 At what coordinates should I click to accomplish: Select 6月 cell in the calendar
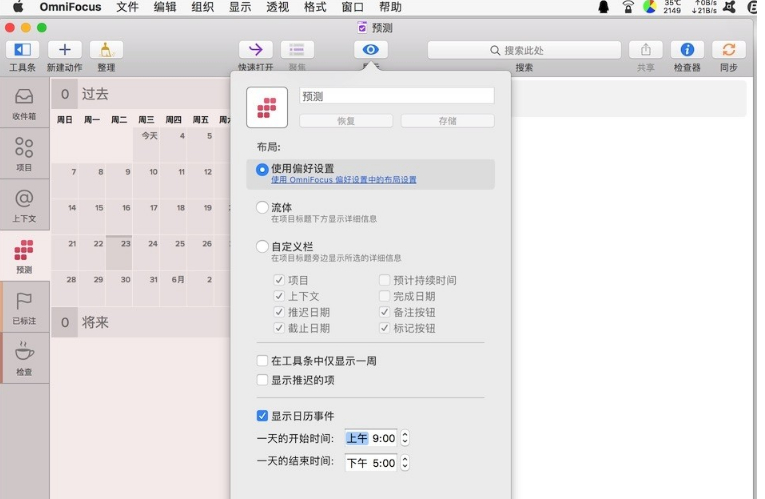174,289
